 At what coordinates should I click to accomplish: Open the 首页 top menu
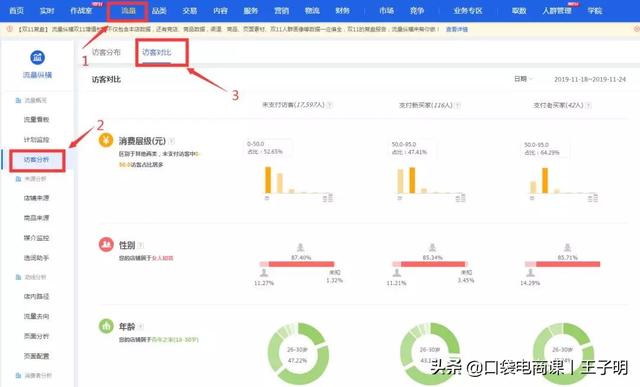click(x=16, y=11)
